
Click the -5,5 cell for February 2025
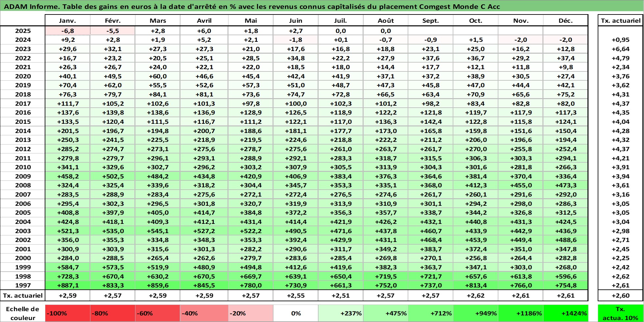[x=113, y=31]
